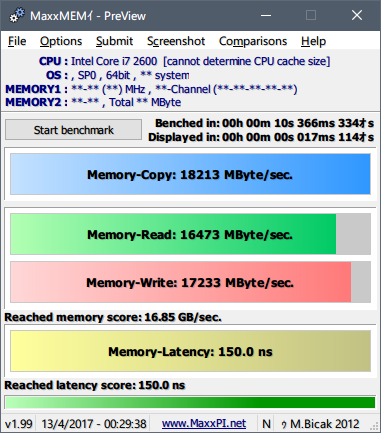The height and width of the screenshot is (433, 381).
Task: Click the 13/4/2017 date time status cell
Action: click(94, 424)
